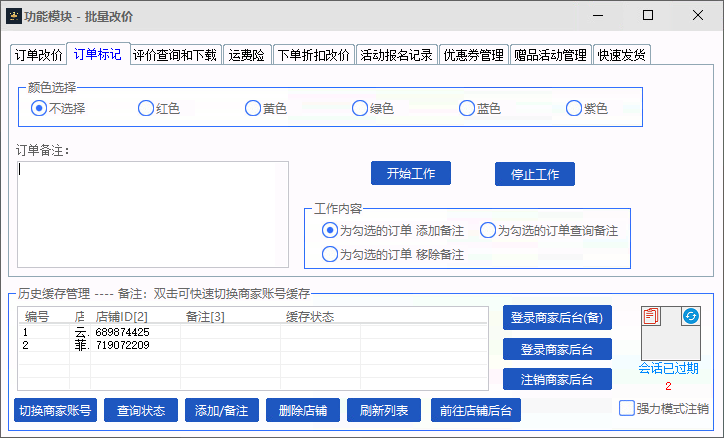Click the blue refresh icon
The width and height of the screenshot is (724, 438).
690,316
